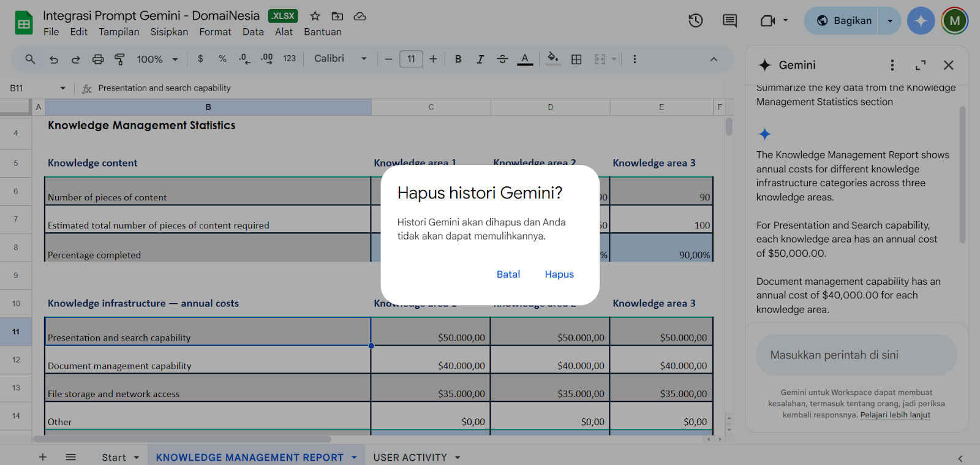Open the Calibri font dropdown
This screenshot has width=980, height=465.
coord(340,59)
